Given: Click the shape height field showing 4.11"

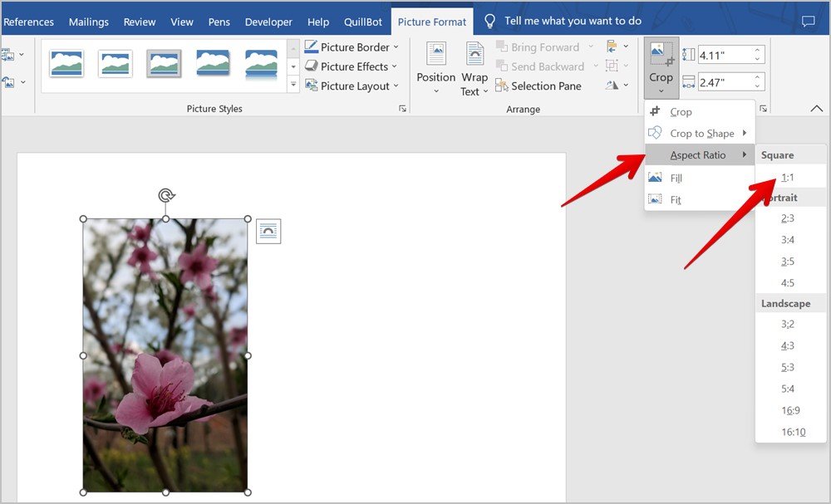Looking at the screenshot, I should coord(724,55).
